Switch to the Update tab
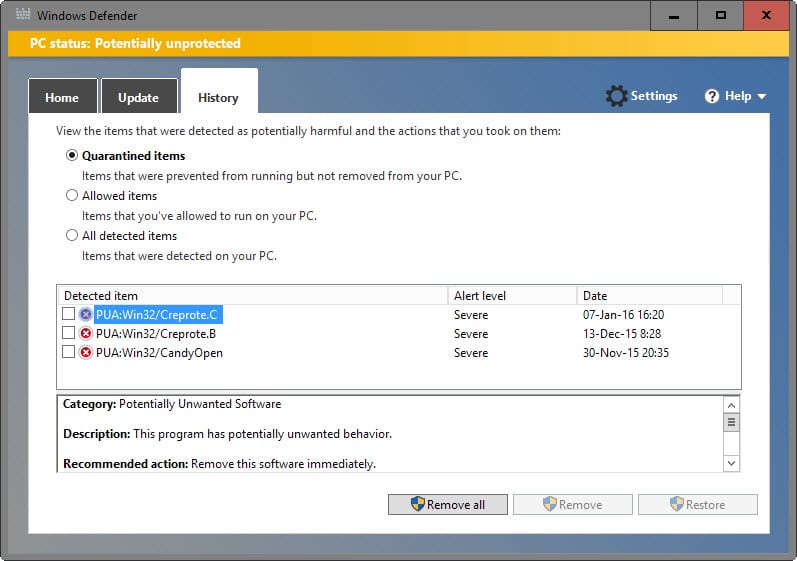Viewport: 797px width, 561px height. coord(139,96)
